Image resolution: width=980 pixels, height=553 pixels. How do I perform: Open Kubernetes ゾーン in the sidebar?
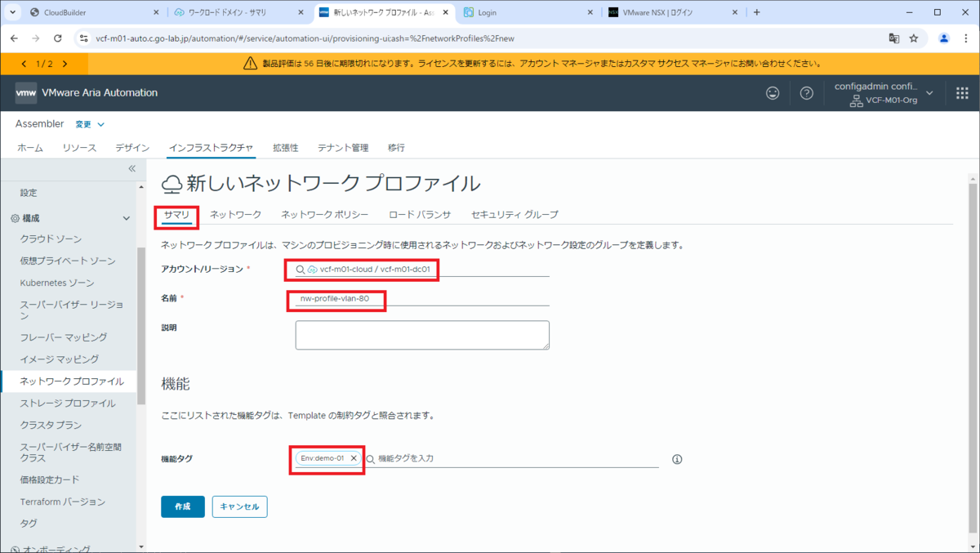[57, 283]
